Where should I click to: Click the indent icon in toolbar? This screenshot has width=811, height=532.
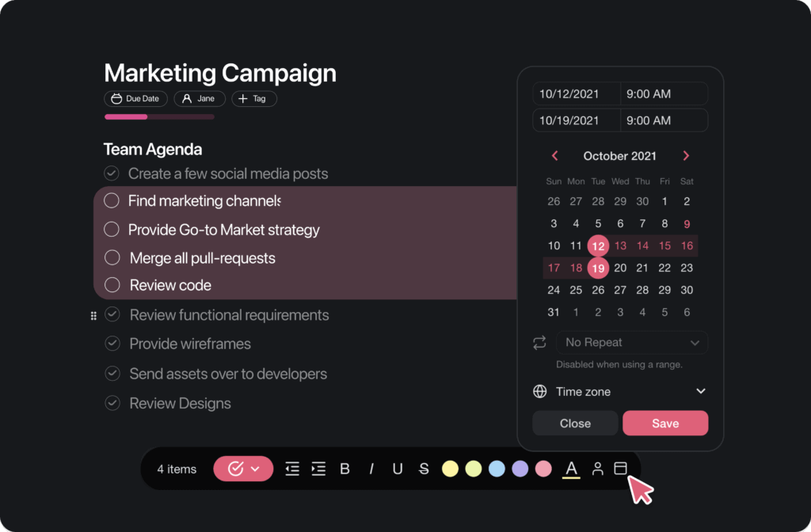(318, 469)
